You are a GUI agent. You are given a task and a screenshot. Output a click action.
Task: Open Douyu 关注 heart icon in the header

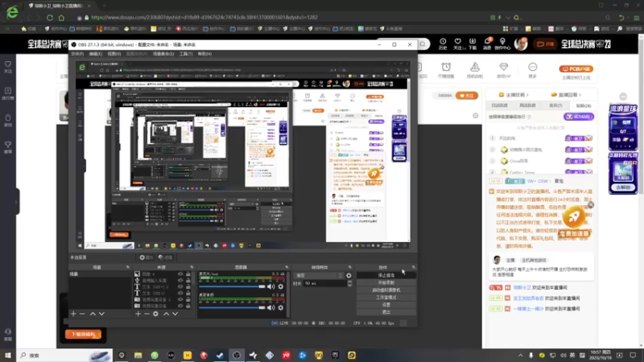pos(457,43)
